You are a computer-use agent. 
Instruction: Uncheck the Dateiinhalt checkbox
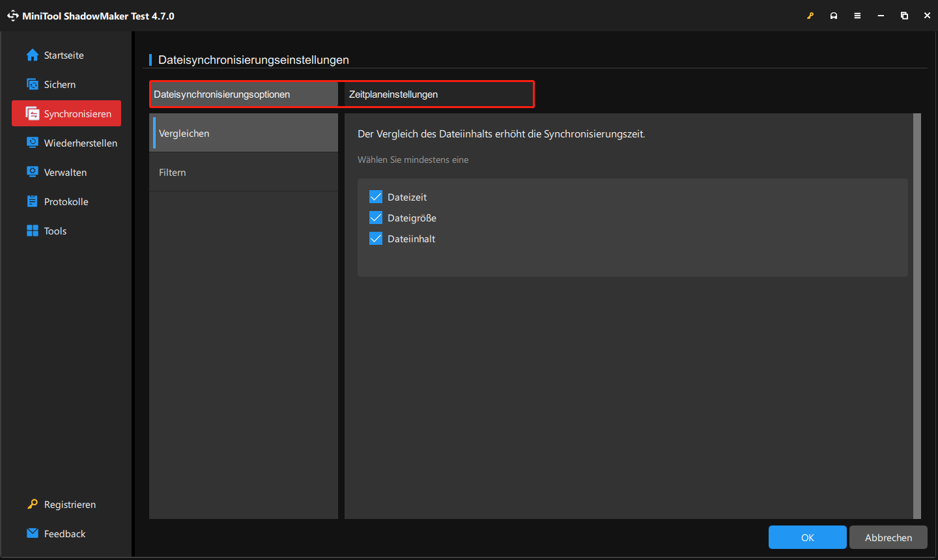tap(376, 238)
